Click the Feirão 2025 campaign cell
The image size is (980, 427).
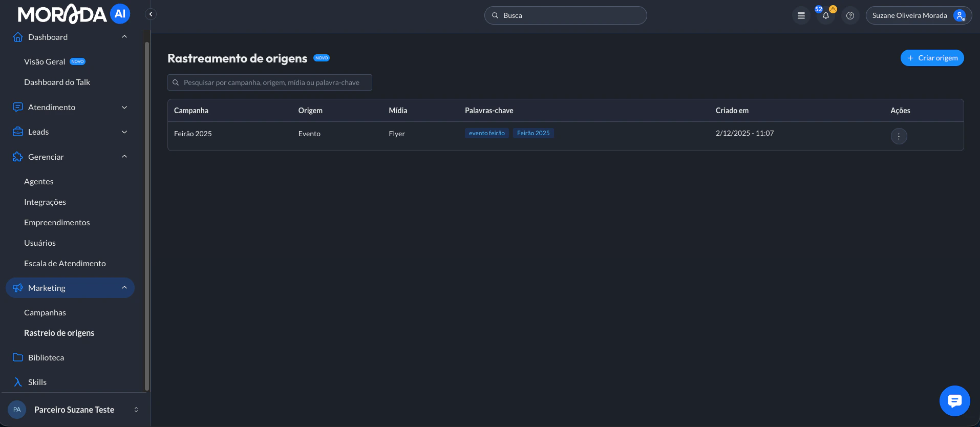tap(193, 134)
